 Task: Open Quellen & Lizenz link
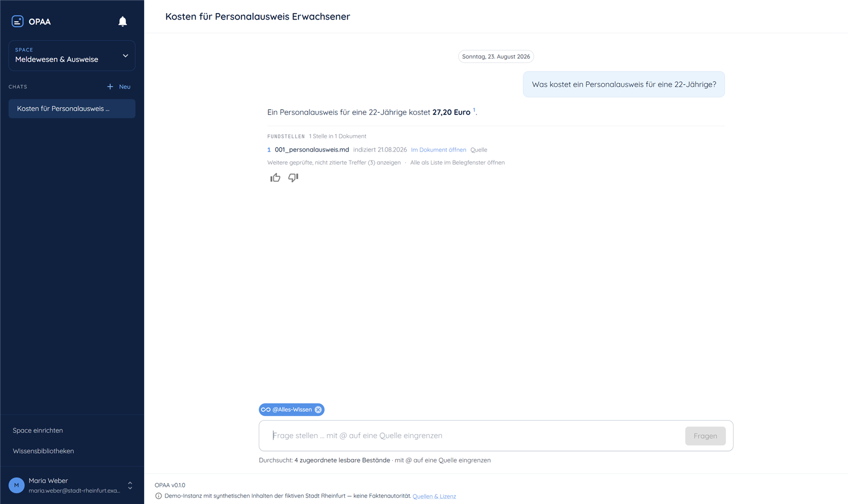pos(434,496)
